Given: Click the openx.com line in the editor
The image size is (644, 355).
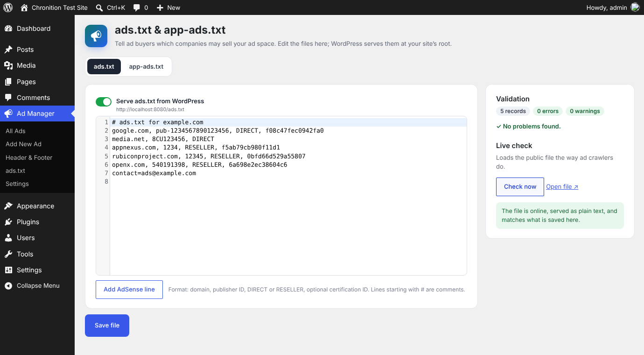Looking at the screenshot, I should pos(200,165).
